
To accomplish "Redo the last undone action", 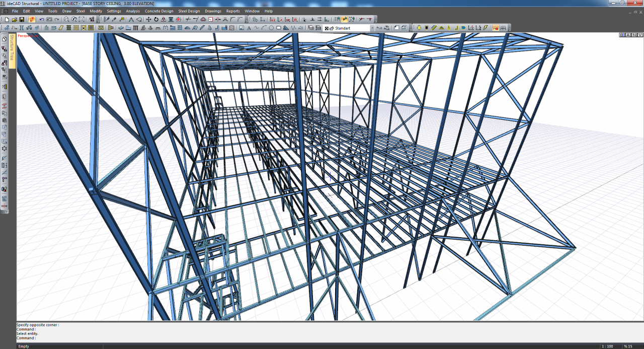I will point(57,19).
